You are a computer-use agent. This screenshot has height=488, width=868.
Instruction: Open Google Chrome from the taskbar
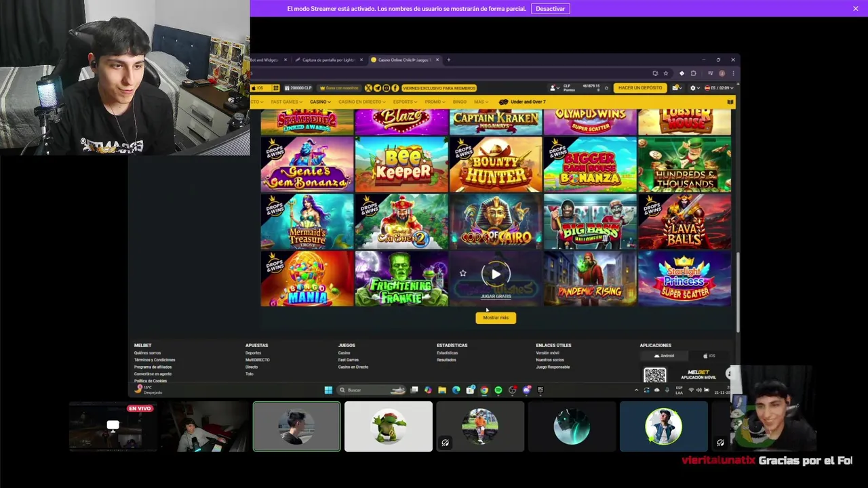484,390
